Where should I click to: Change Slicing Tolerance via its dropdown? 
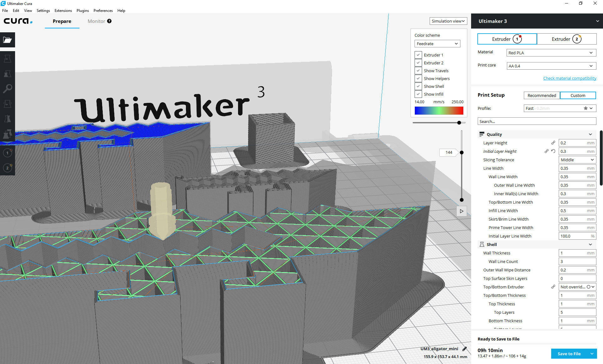577,160
